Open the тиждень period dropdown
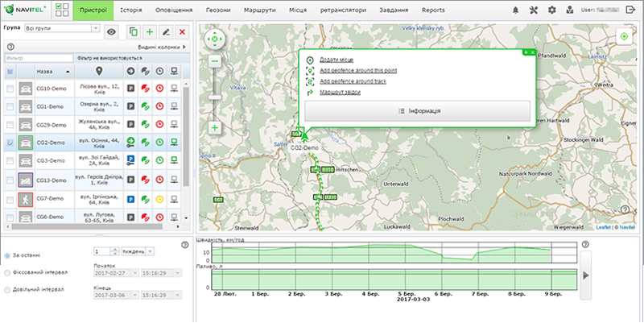The height and width of the screenshot is (323, 644). click(x=138, y=251)
